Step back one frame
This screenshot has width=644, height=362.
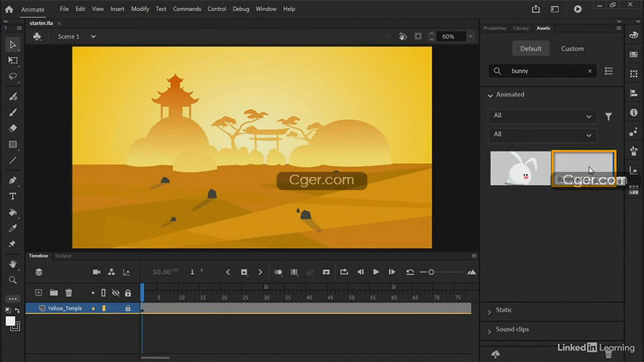coord(360,272)
